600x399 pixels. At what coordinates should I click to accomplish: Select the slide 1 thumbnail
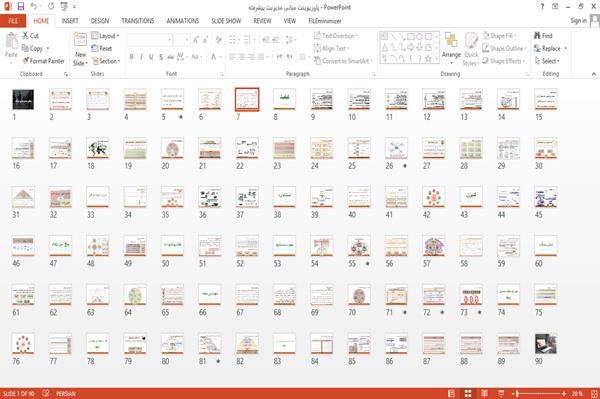pos(23,99)
